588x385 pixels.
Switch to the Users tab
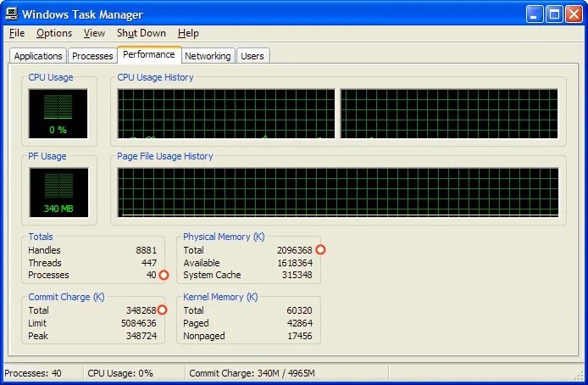(x=252, y=56)
